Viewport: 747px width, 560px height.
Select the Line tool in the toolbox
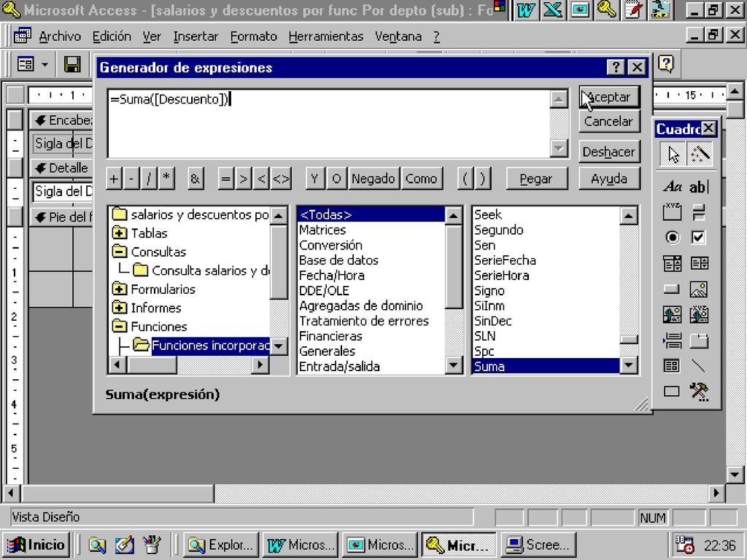[x=699, y=366]
